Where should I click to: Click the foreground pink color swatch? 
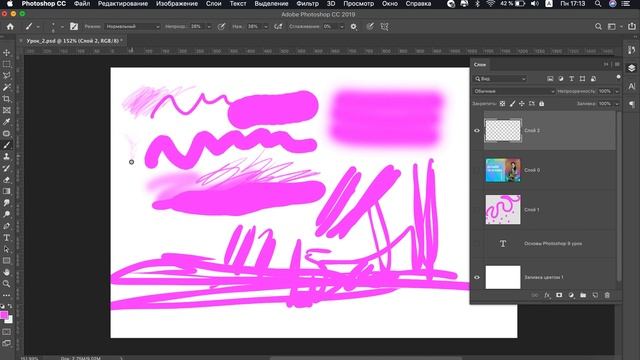tap(4, 314)
